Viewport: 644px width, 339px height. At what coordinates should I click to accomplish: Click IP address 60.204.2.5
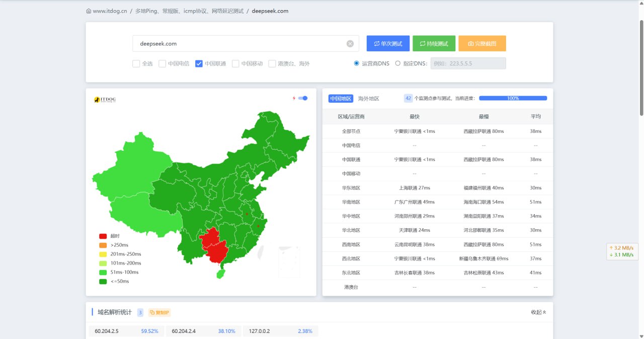click(107, 331)
